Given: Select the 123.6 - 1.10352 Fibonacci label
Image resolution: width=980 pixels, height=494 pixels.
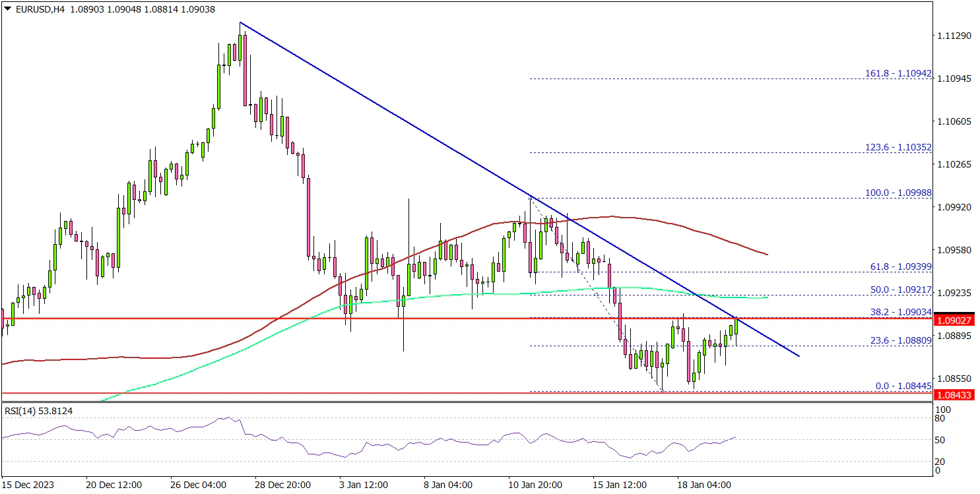Looking at the screenshot, I should click(898, 148).
